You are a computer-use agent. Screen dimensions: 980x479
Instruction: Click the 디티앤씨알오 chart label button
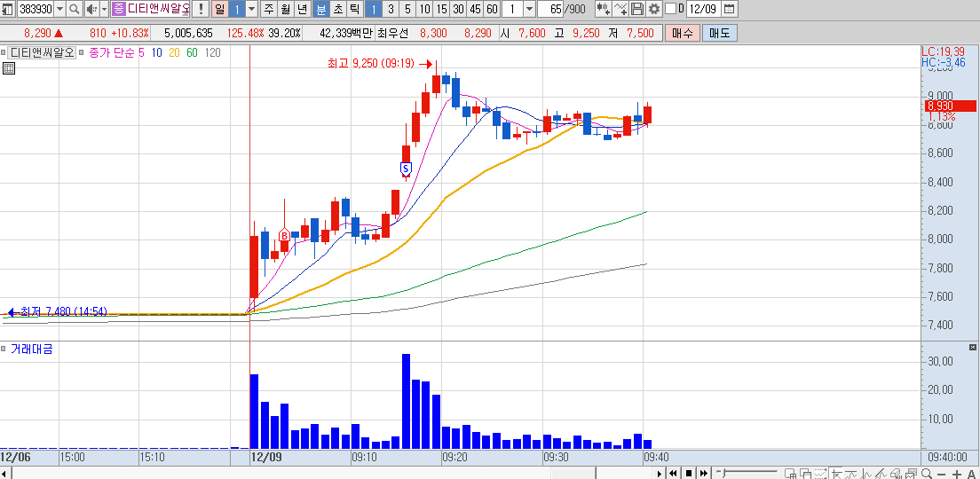click(x=43, y=53)
